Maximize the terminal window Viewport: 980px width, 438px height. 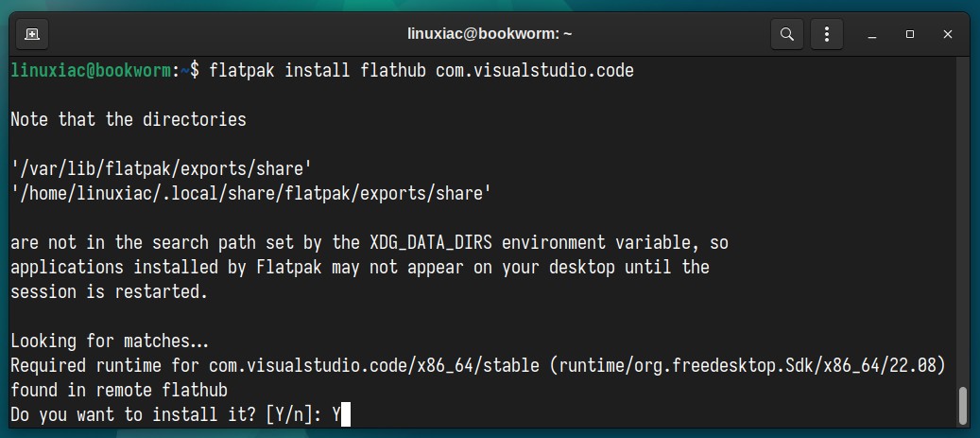tap(909, 34)
